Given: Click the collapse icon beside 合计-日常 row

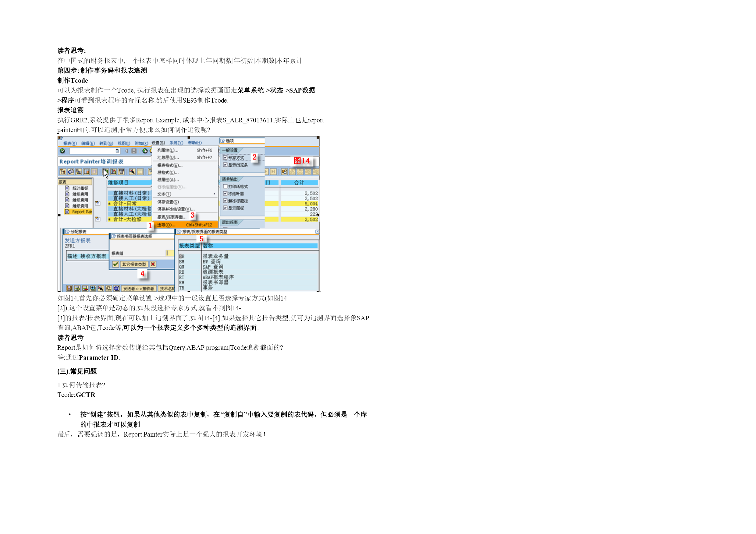Looking at the screenshot, I should (x=98, y=203).
